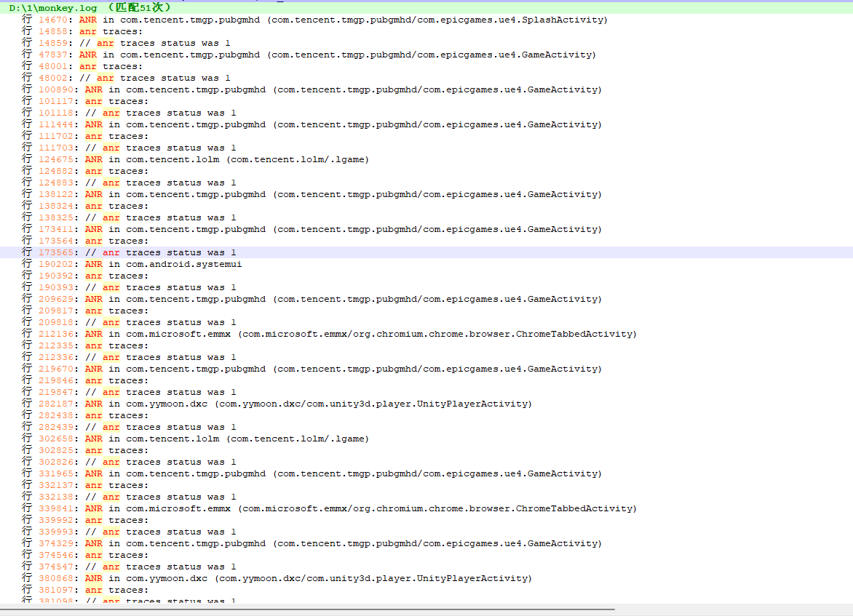Image resolution: width=853 pixels, height=616 pixels.
Task: Open result line 219670 pubgmhd ANR
Action: (x=426, y=369)
